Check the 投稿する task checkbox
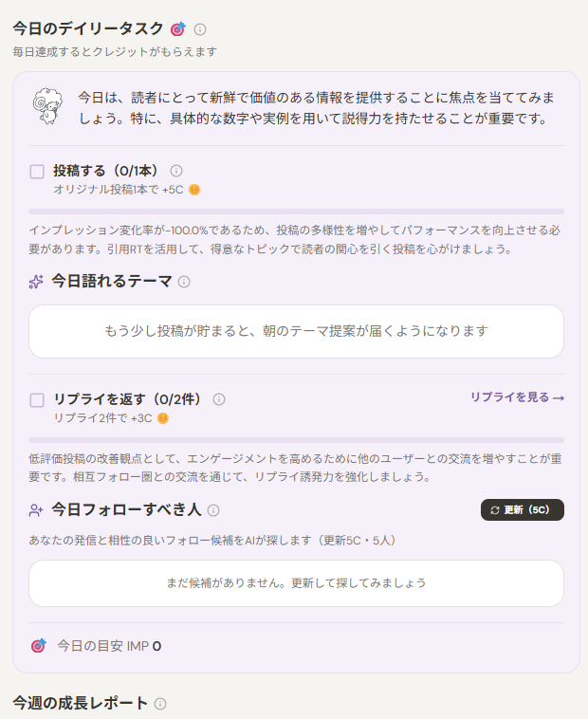The height and width of the screenshot is (719, 588). pyautogui.click(x=37, y=172)
